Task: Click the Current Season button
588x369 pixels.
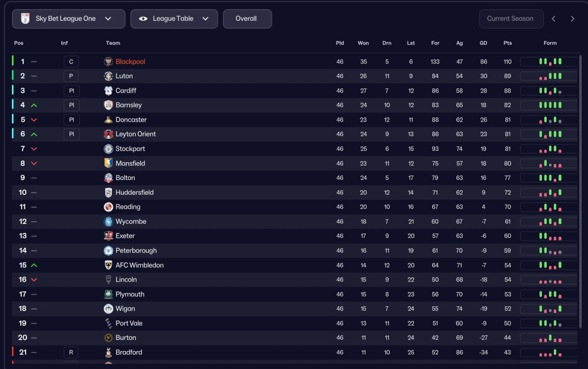Action: (511, 19)
